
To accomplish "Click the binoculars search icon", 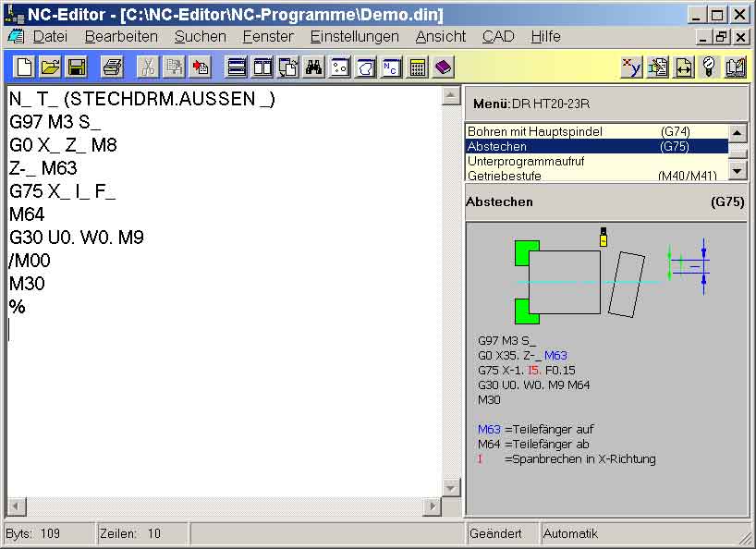I will point(313,67).
